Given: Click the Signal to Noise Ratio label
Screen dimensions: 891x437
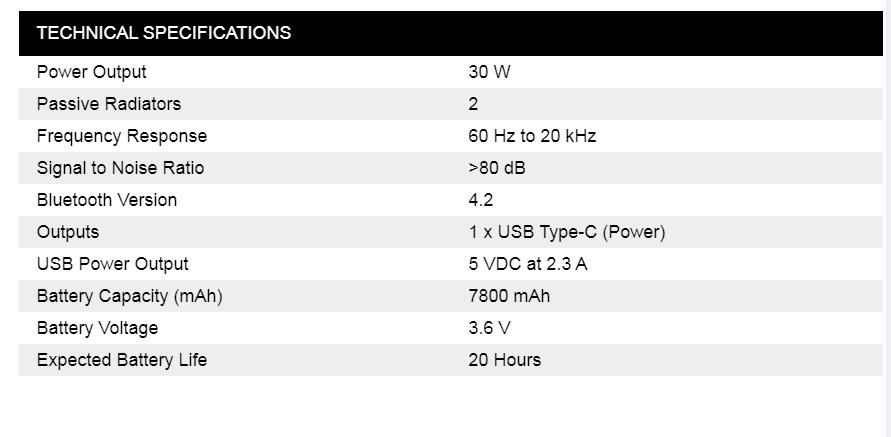Looking at the screenshot, I should [x=120, y=168].
